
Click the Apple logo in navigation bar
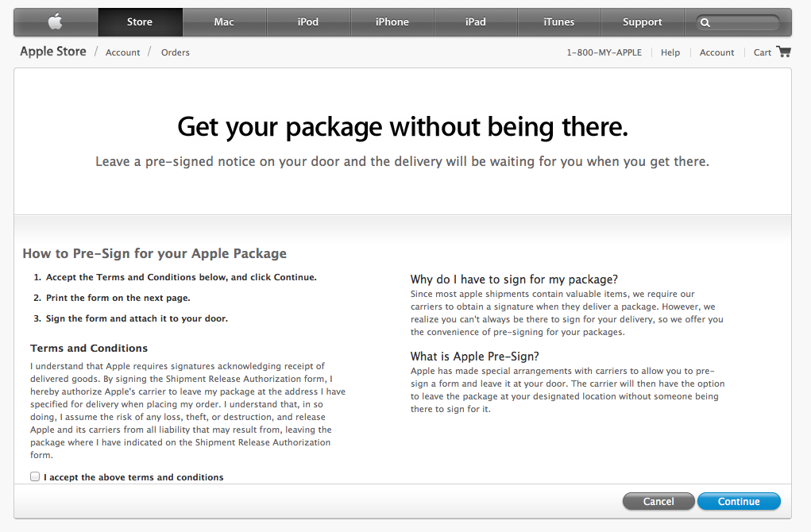coord(56,21)
